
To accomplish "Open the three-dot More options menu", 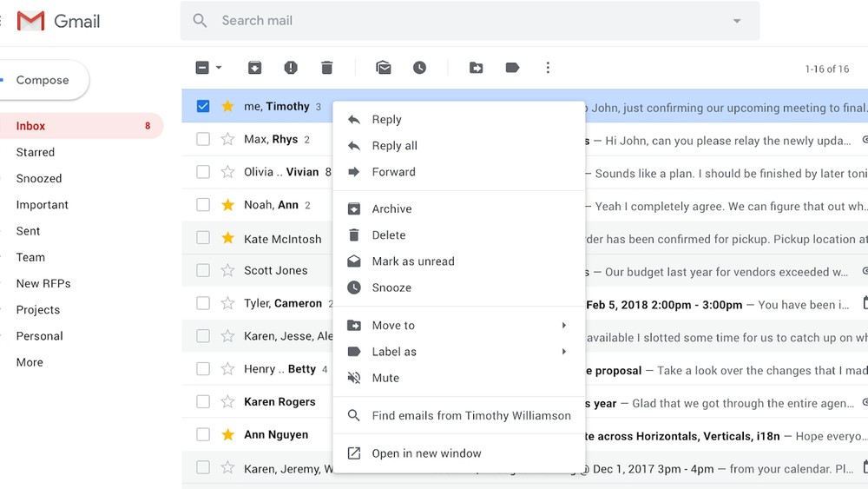I will [x=548, y=68].
